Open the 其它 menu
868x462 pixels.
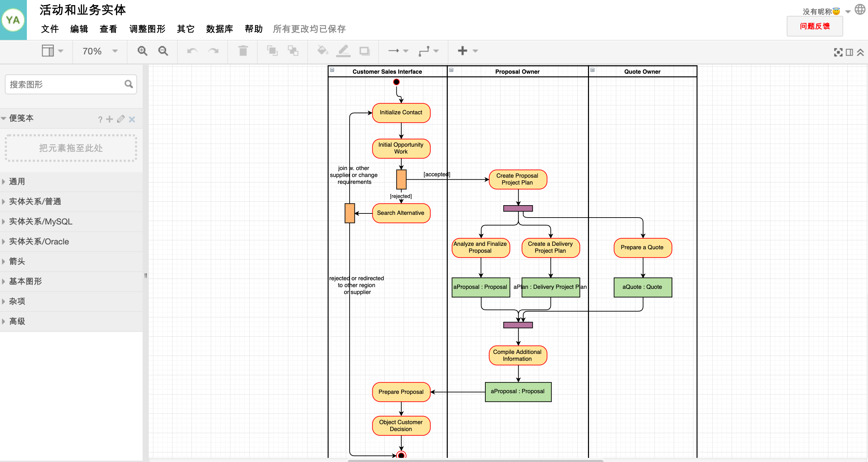pos(186,29)
